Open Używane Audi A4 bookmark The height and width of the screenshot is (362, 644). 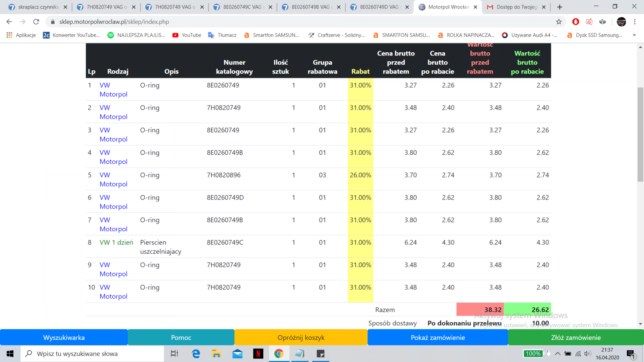(x=530, y=35)
